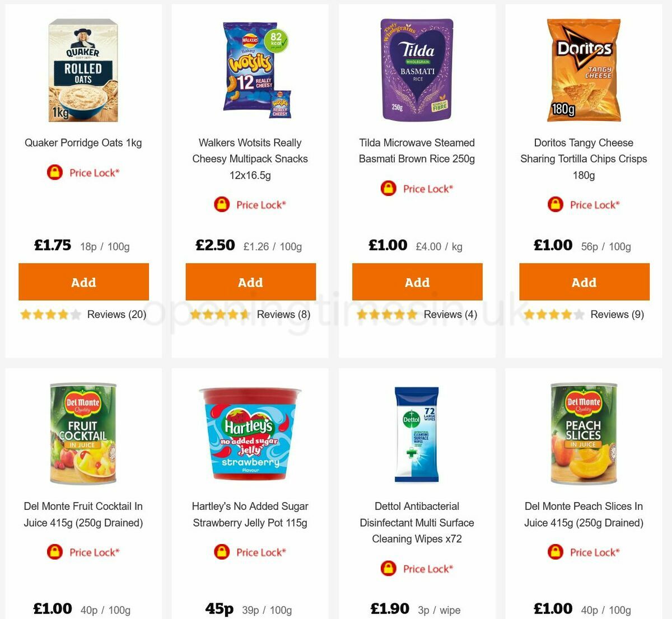Image resolution: width=672 pixels, height=619 pixels.
Task: Open Reviews (4) for Tilda Basmati Rice
Action: click(450, 315)
